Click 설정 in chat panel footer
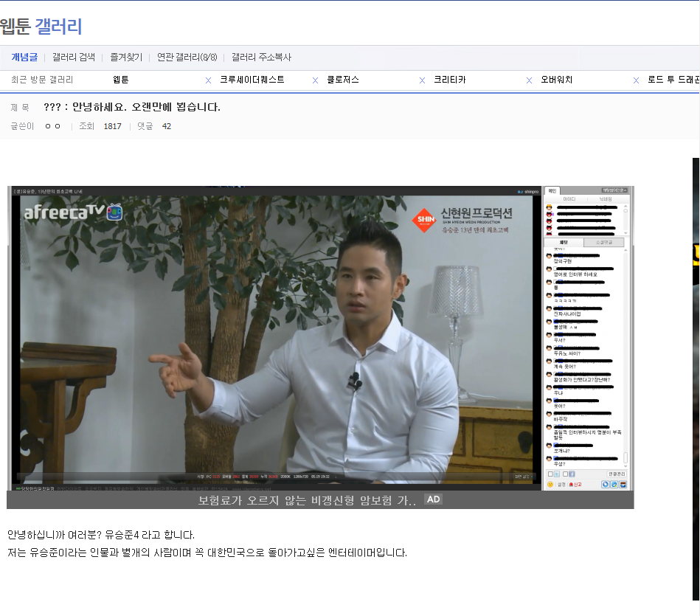This screenshot has height=616, width=700. pos(561,485)
